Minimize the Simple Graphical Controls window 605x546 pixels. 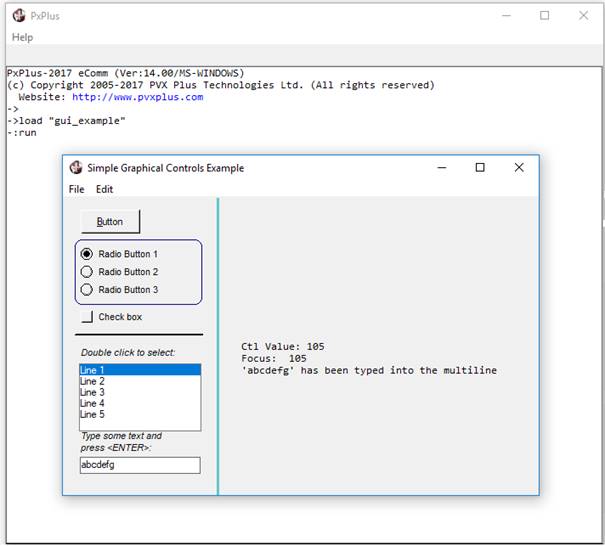[x=442, y=168]
